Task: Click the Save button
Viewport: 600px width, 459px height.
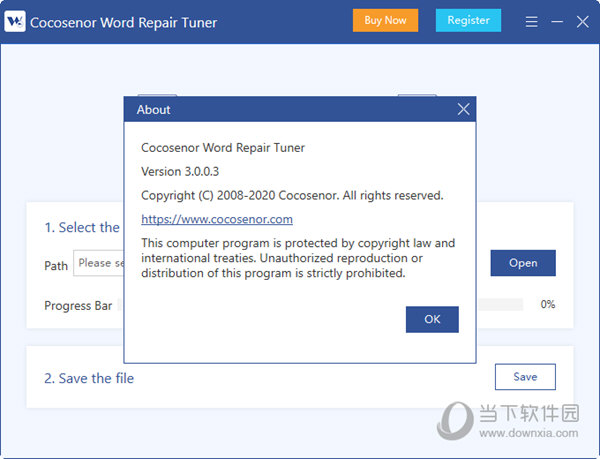Action: click(525, 377)
